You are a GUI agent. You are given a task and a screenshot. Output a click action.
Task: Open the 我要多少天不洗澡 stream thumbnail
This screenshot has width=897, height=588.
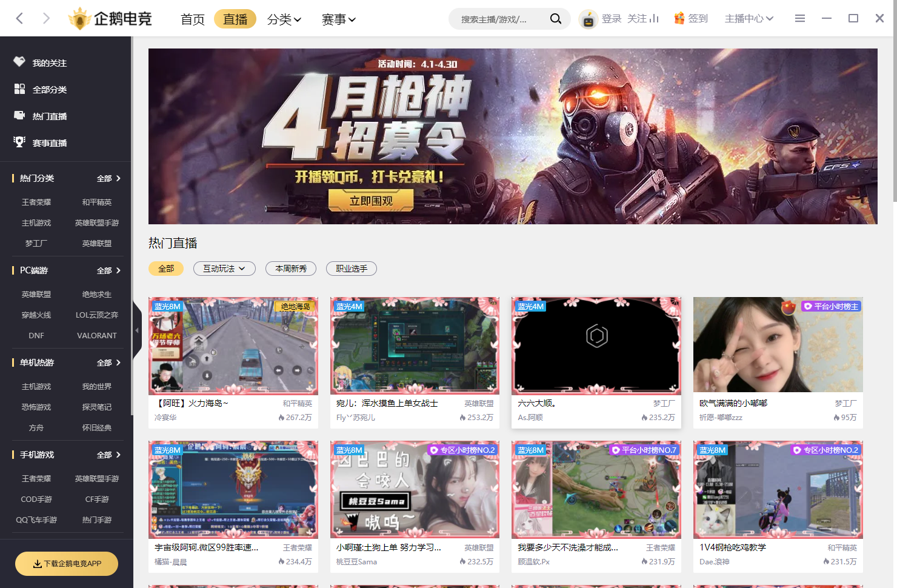pos(596,490)
